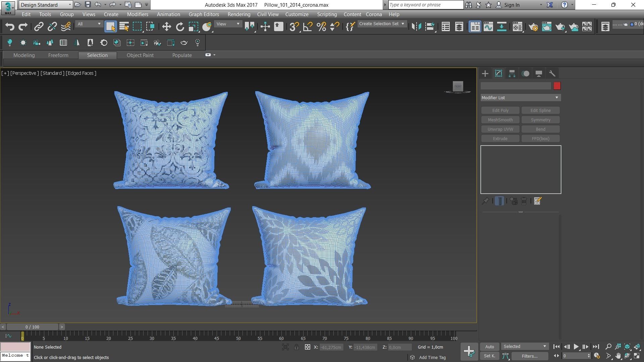The width and height of the screenshot is (644, 362).
Task: Click the Remove modifier trash icon
Action: (524, 201)
